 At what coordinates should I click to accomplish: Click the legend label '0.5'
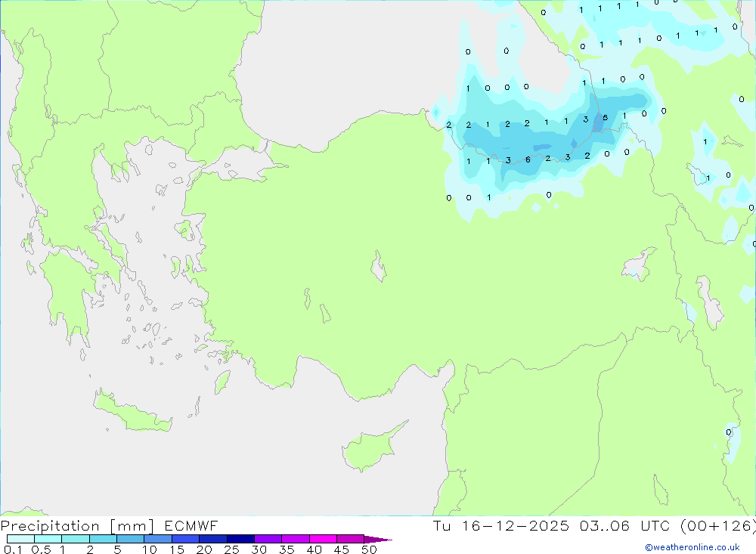coord(41,549)
